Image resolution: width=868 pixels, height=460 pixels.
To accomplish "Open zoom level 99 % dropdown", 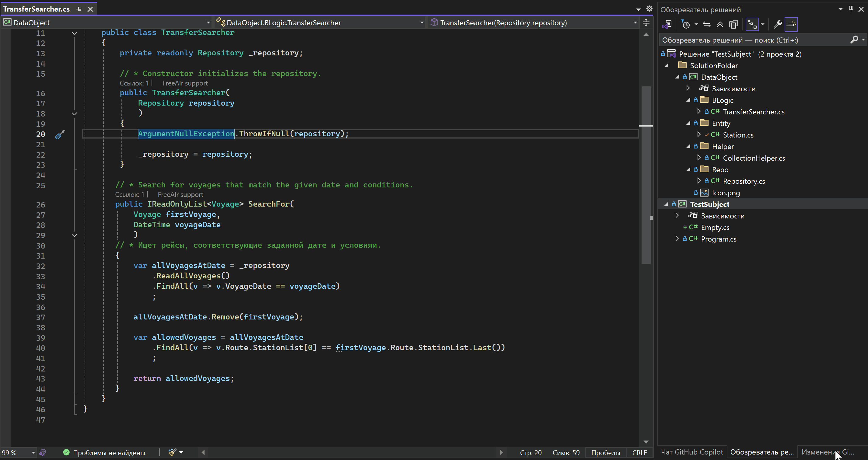I will pyautogui.click(x=33, y=453).
